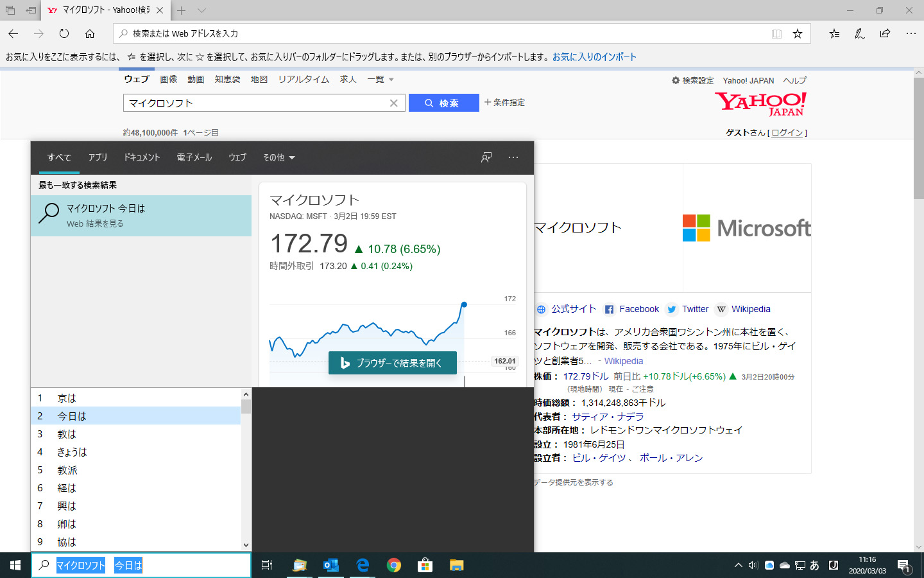Choose IME candidate 1 京は
The height and width of the screenshot is (578, 924).
[x=136, y=398]
